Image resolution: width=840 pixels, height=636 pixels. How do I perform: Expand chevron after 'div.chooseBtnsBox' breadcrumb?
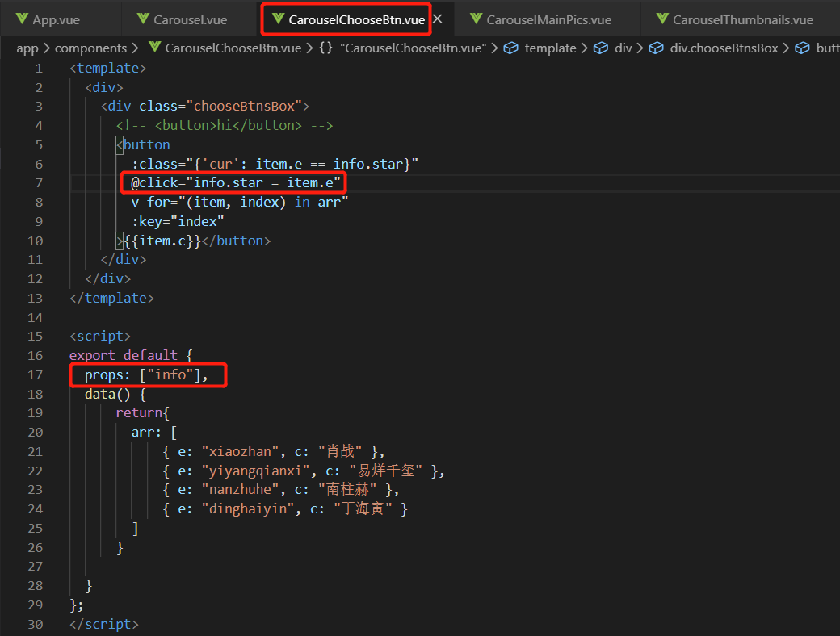pyautogui.click(x=786, y=48)
